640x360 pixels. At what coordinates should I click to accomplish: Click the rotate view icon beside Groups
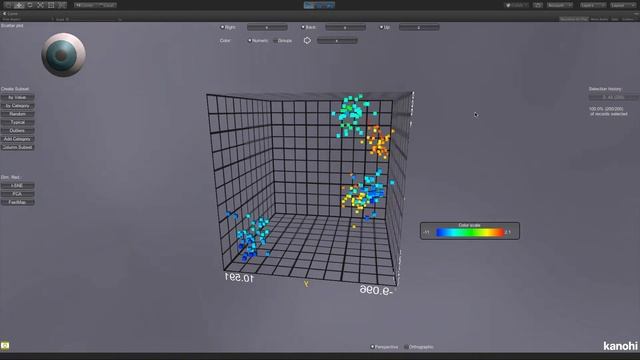pyautogui.click(x=307, y=40)
